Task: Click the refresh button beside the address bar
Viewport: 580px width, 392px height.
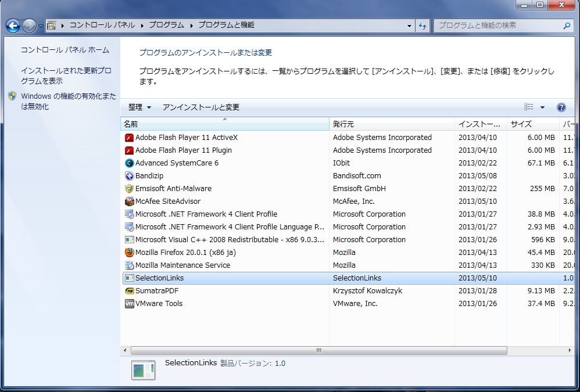Action: coord(423,26)
